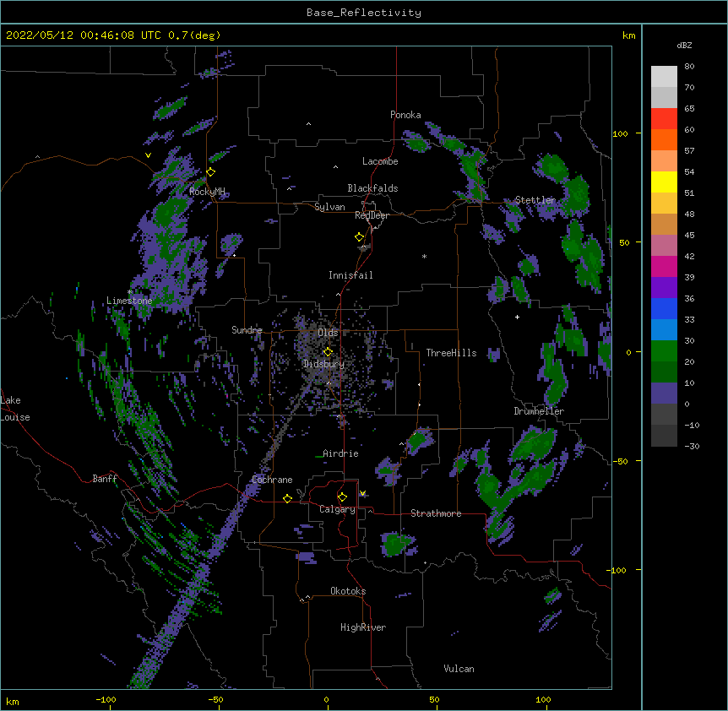Click the yellow marker below Cochrane label
728x711 pixels.
tap(287, 498)
